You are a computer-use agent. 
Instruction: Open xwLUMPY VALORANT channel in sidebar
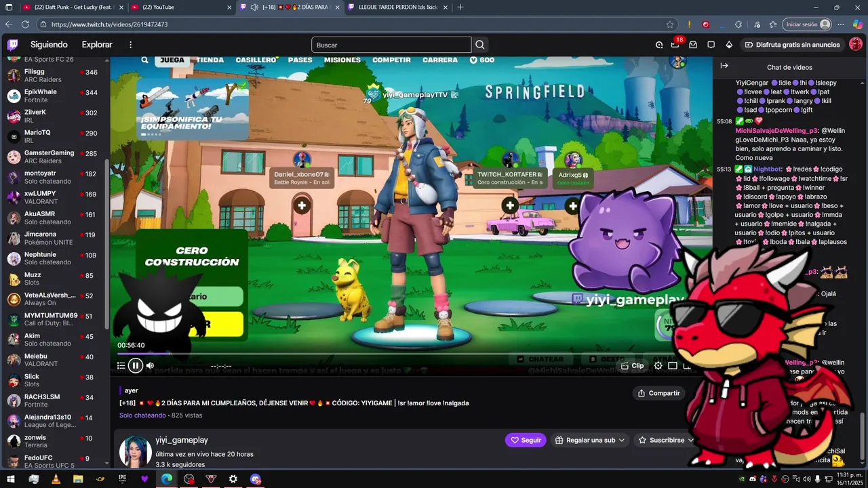pos(54,197)
